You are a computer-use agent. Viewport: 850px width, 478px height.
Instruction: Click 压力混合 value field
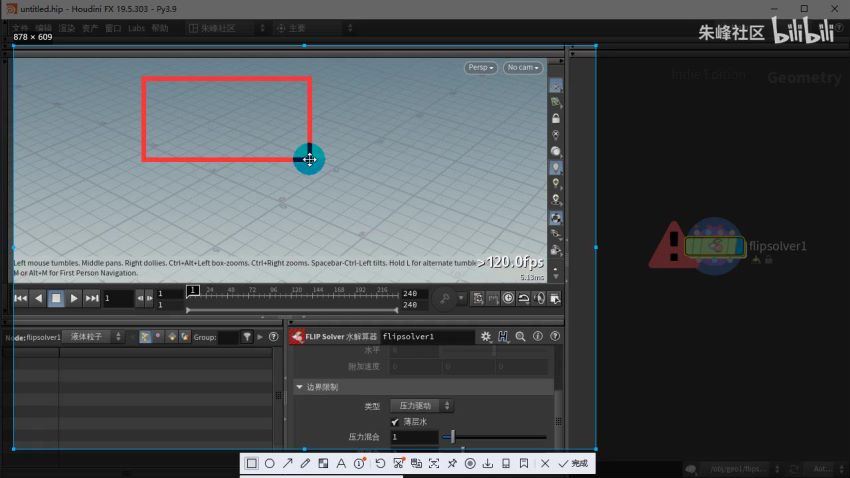click(414, 437)
